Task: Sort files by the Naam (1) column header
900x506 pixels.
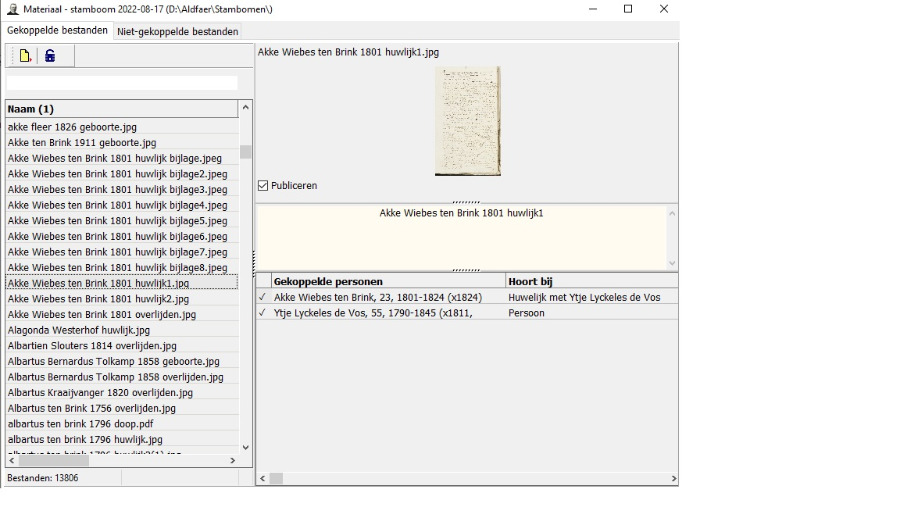Action: coord(120,108)
